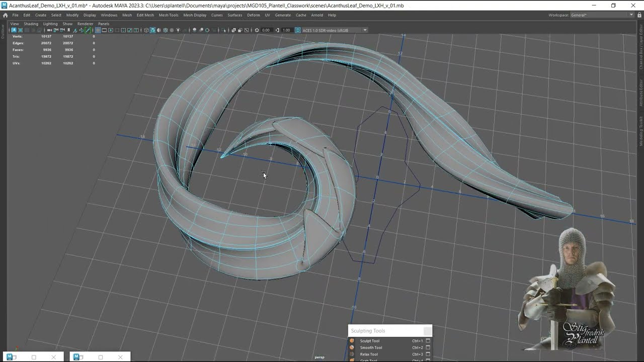The width and height of the screenshot is (644, 362).
Task: Click the first minimized Maya window icon
Action: 10,357
